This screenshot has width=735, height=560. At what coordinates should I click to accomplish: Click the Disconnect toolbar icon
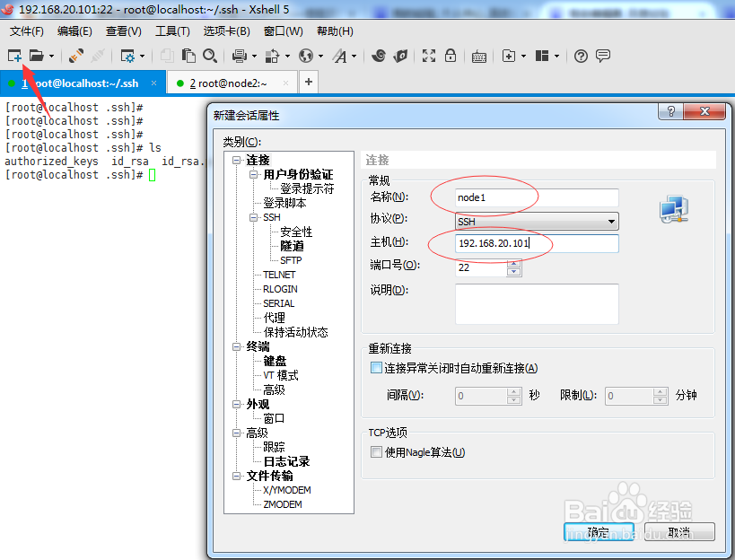98,56
